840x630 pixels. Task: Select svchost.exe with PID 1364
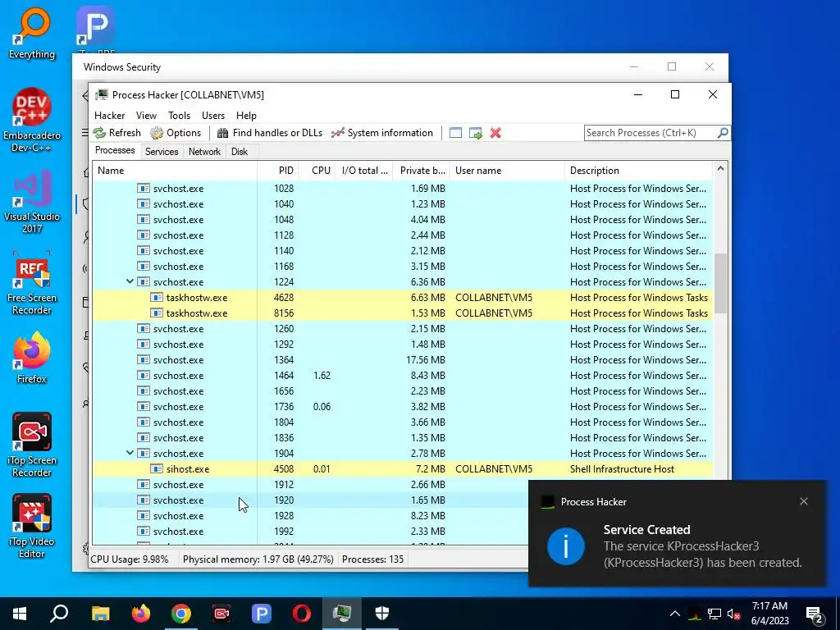[403, 359]
